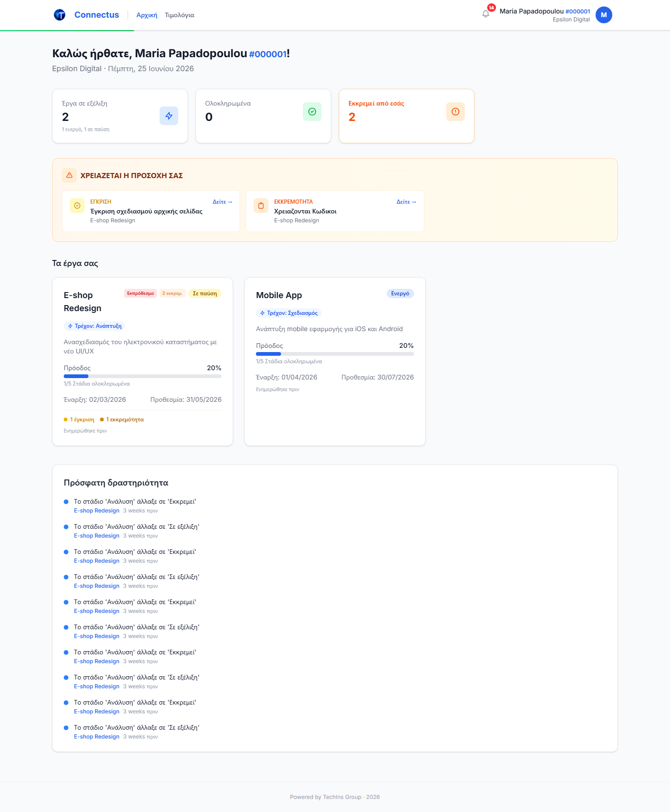Click the Connectus logo icon
Image resolution: width=670 pixels, height=812 pixels.
coord(60,15)
